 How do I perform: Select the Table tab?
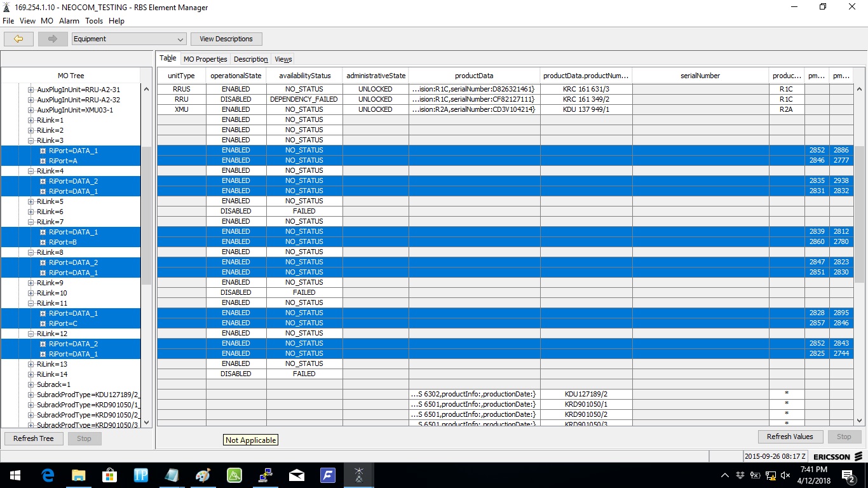tap(168, 58)
